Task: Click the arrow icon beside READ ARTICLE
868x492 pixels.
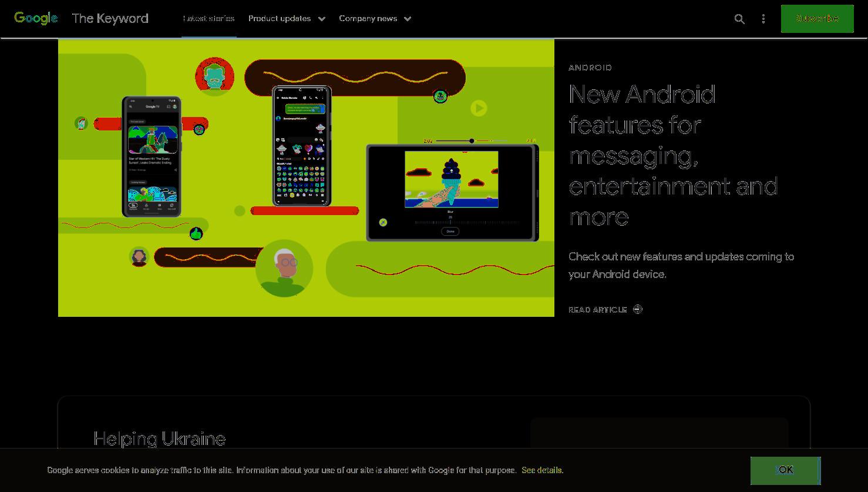Action: tap(638, 309)
